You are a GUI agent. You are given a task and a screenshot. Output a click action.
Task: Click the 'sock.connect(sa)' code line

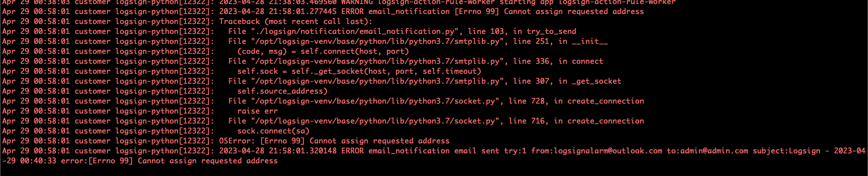pos(273,131)
